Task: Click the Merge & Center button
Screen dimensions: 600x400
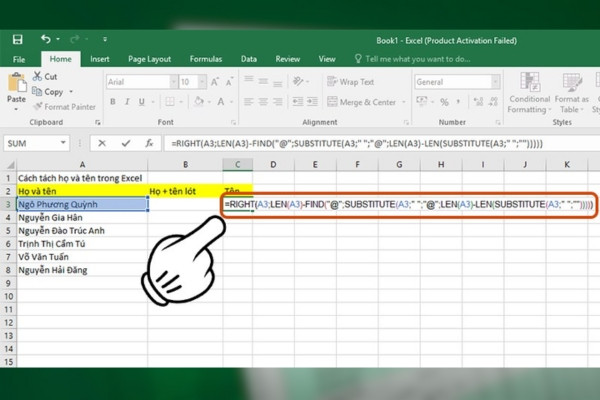Action: (362, 102)
